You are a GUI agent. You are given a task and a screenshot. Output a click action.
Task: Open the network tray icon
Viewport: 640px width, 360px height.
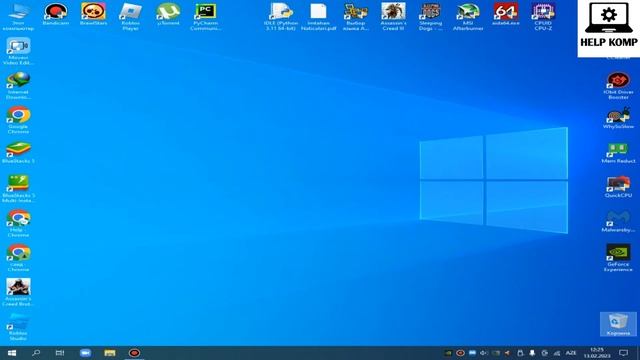coord(557,353)
